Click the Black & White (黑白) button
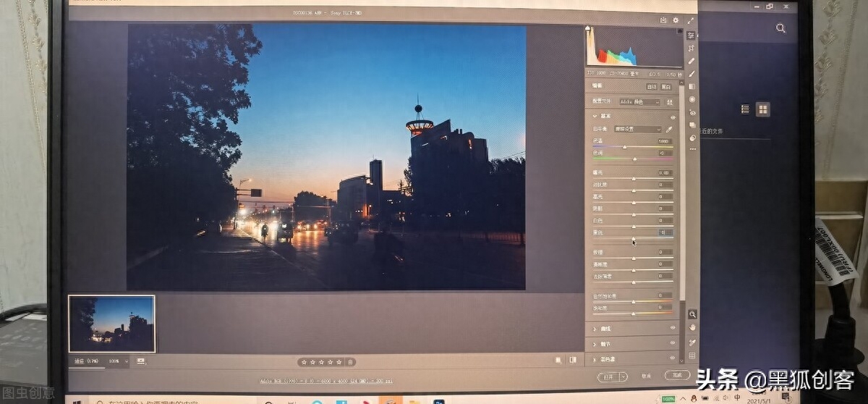 tap(666, 87)
